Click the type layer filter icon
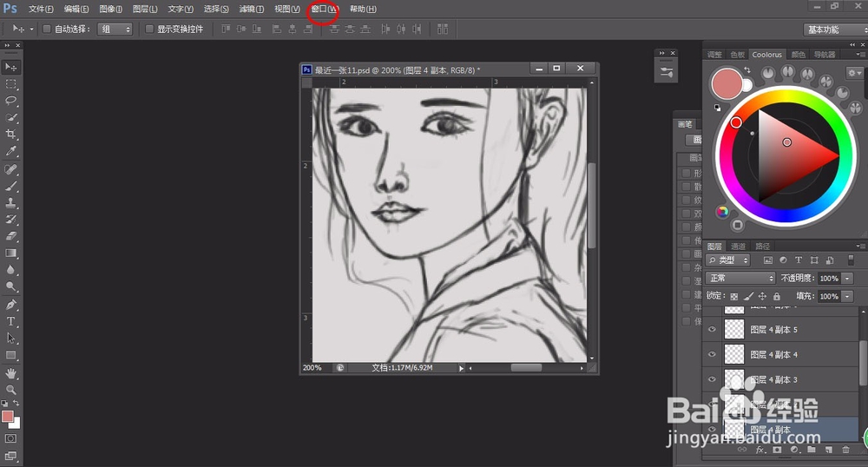868x467 pixels. coord(799,260)
